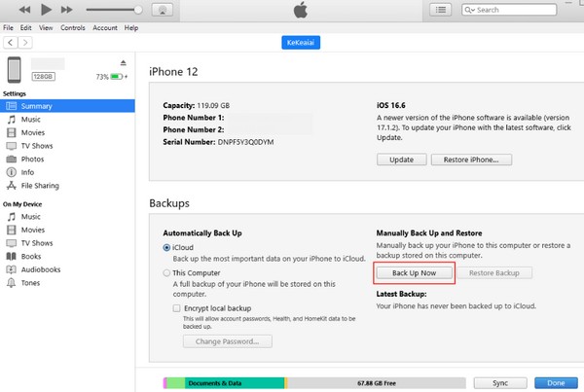Open the View menu
This screenshot has height=392, width=584.
click(x=46, y=28)
